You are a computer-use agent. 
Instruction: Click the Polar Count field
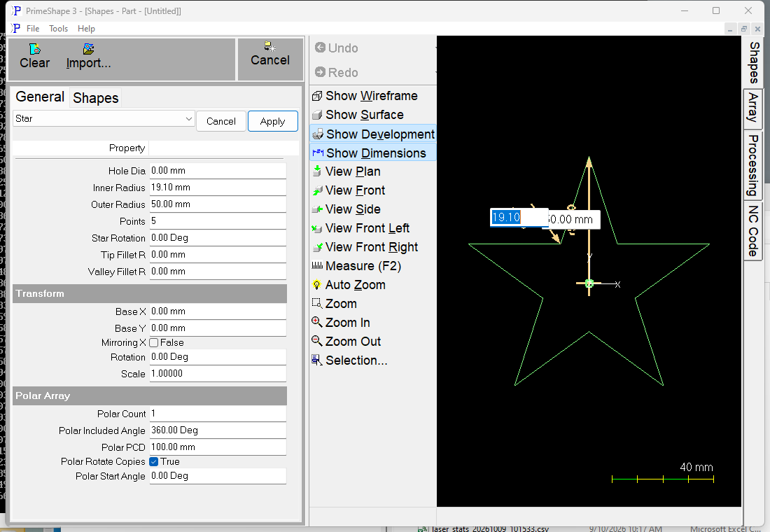(x=218, y=414)
